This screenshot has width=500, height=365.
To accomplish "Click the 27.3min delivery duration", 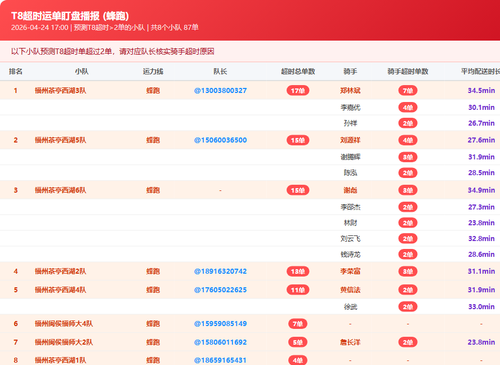I will pos(481,207).
